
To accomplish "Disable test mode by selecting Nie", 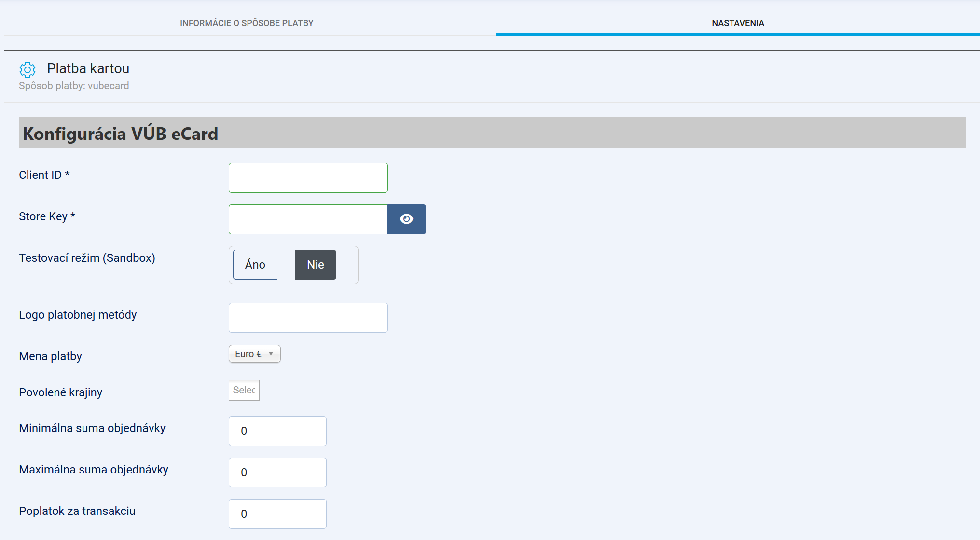I will tap(315, 264).
